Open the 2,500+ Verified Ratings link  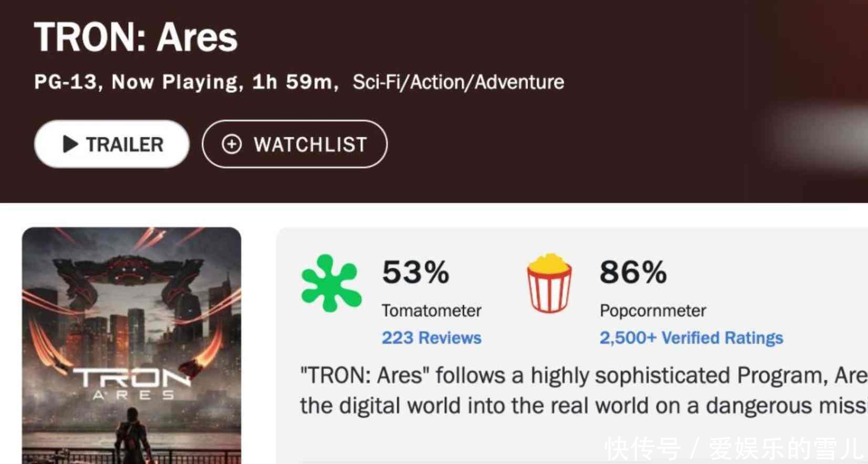(691, 338)
